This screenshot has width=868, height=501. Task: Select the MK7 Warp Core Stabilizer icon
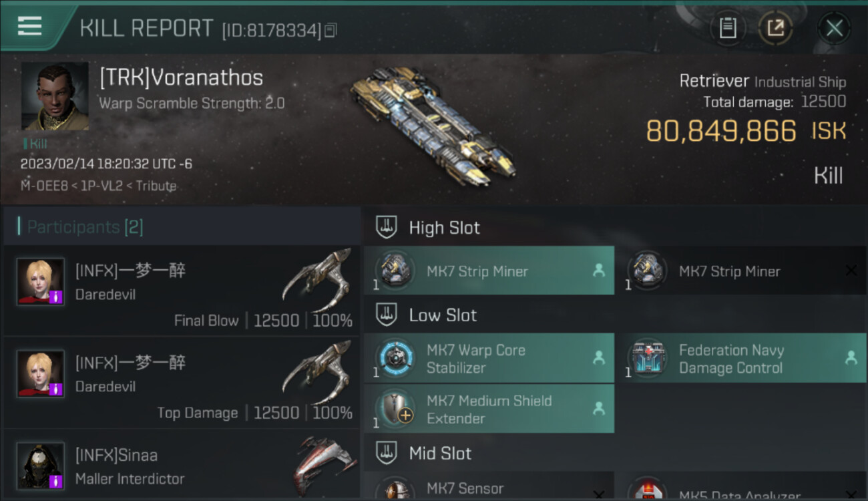(394, 358)
